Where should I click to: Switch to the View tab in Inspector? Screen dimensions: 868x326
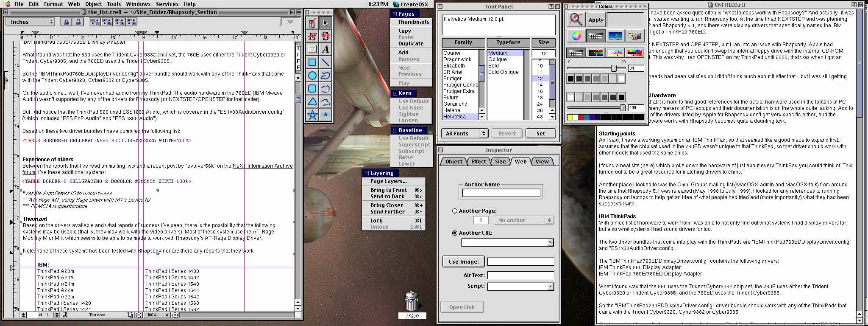pos(542,162)
